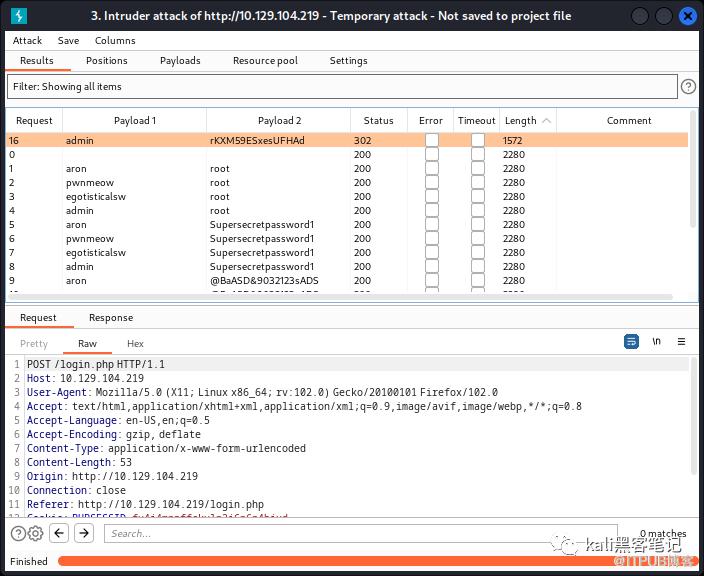
Task: Open the message editor hamburger menu
Action: tap(681, 342)
